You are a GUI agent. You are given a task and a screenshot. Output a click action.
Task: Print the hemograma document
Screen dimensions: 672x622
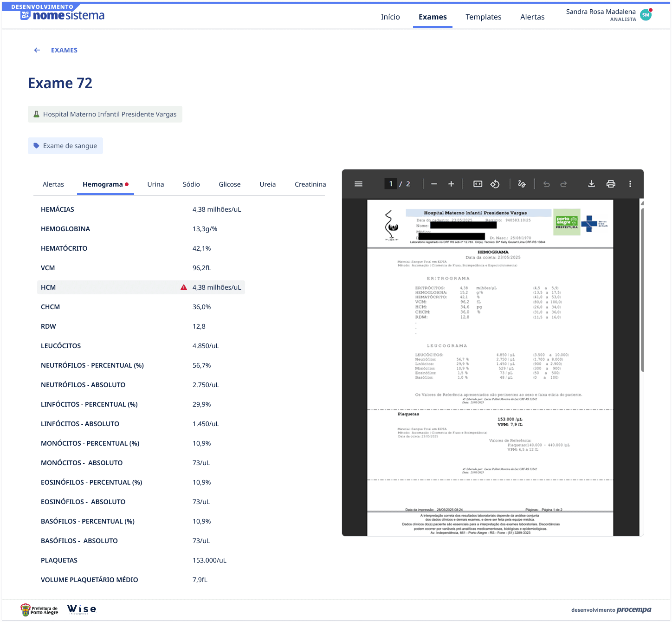tap(611, 183)
